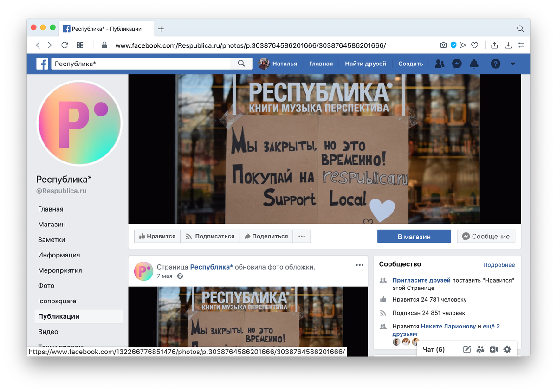Open the Messenger icon in the header
The image size is (557, 392).
click(x=457, y=64)
